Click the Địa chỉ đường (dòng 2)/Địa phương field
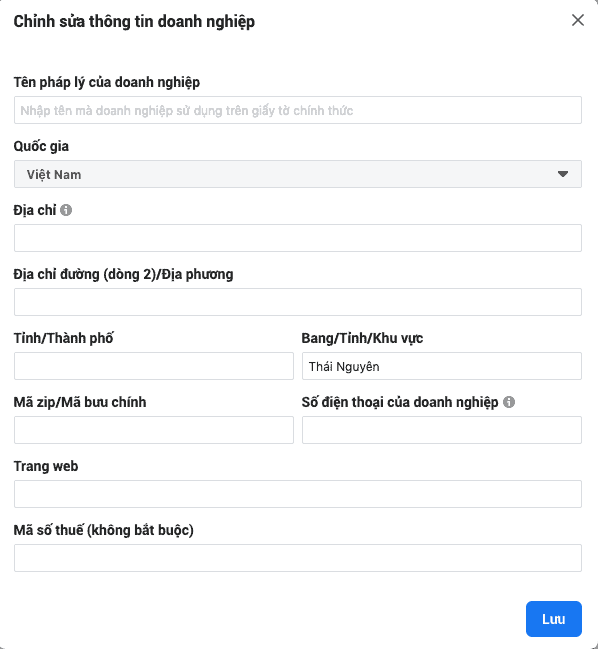This screenshot has width=598, height=649. click(x=298, y=302)
